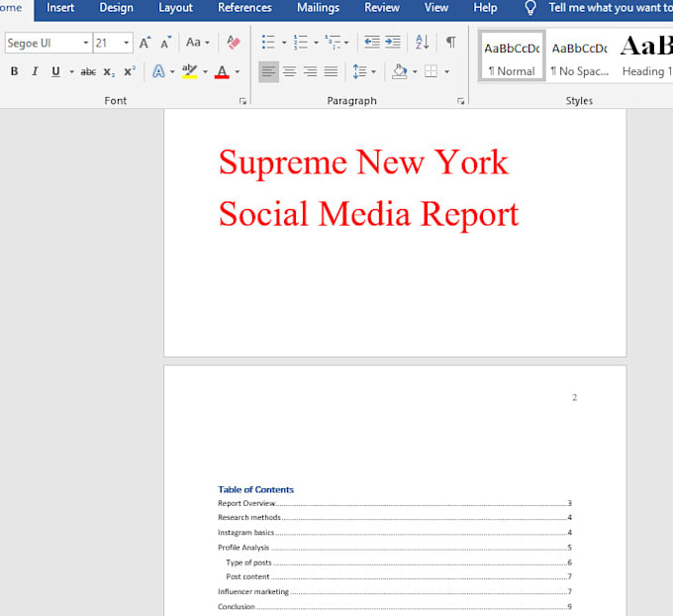673x616 pixels.
Task: Apply Subscript formatting
Action: tap(109, 71)
